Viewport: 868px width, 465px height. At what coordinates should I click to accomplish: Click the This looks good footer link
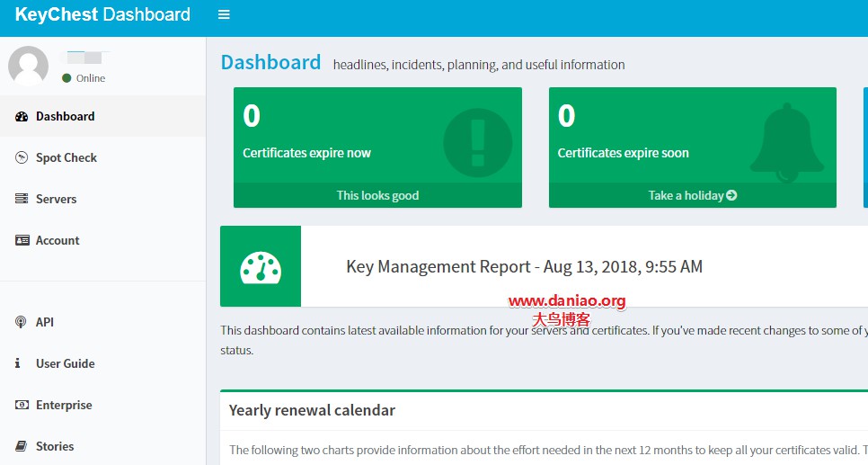(x=377, y=195)
